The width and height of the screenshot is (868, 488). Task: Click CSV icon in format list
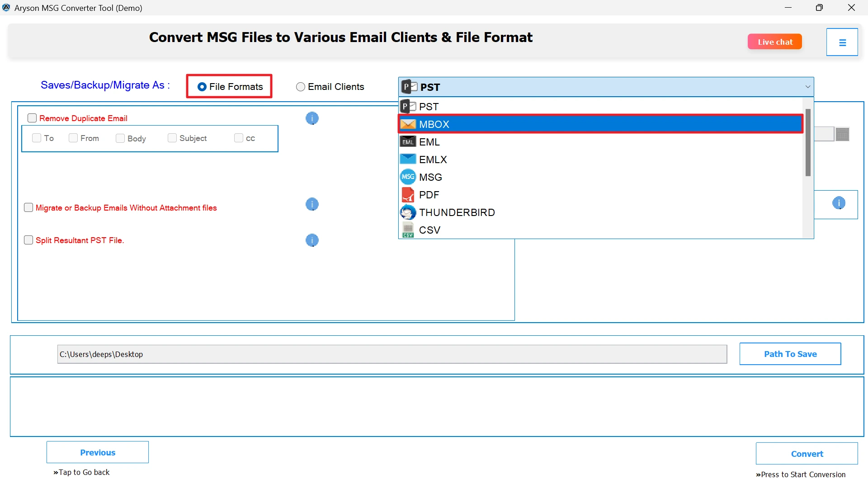(408, 230)
